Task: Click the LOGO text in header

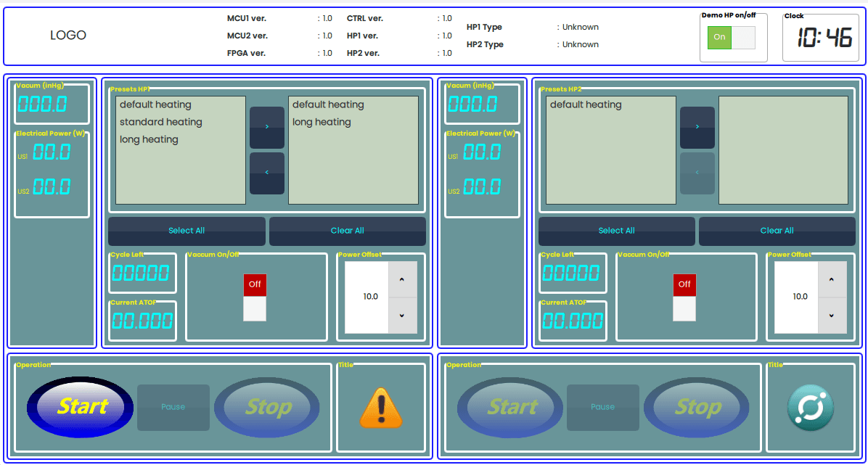Action: (x=68, y=36)
